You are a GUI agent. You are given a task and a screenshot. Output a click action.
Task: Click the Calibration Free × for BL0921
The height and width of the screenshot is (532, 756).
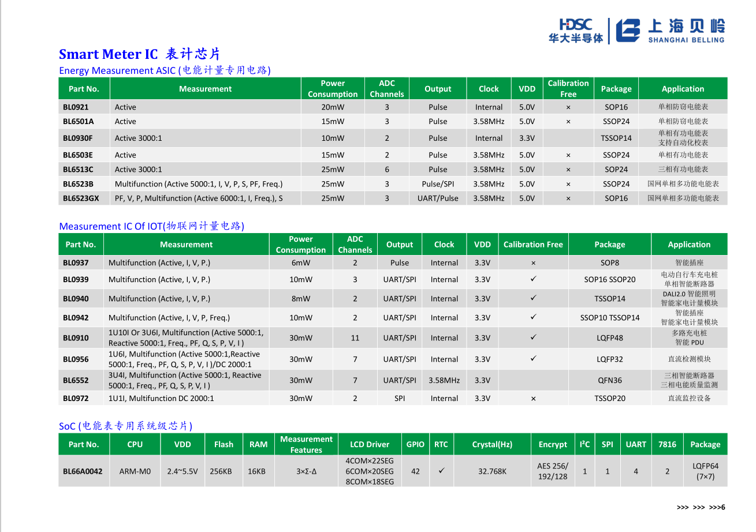point(568,107)
